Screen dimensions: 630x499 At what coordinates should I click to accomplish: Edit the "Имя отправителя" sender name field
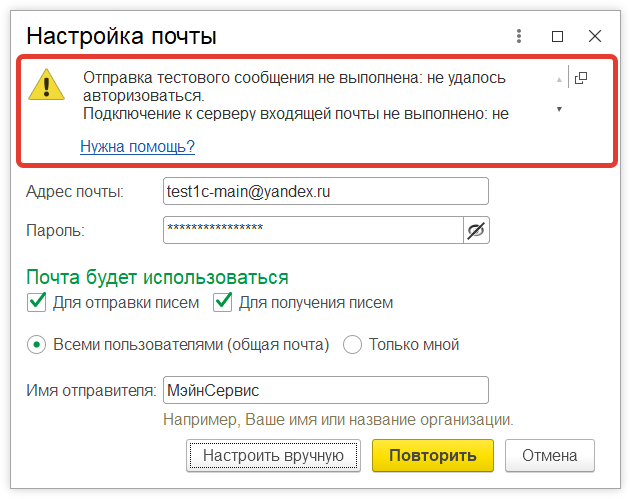coord(325,390)
